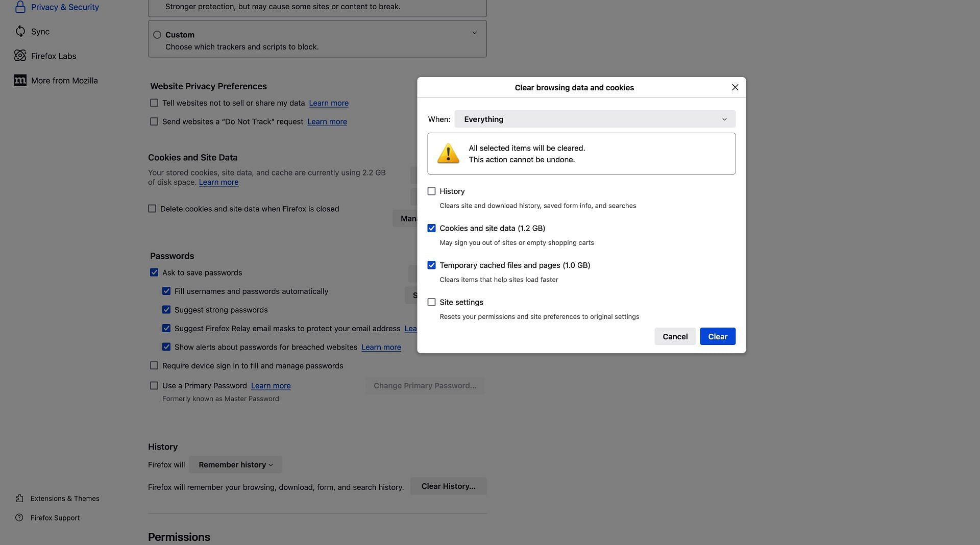The height and width of the screenshot is (545, 980).
Task: Enable 'Tell websites not to sell or share my data'
Action: (x=154, y=103)
